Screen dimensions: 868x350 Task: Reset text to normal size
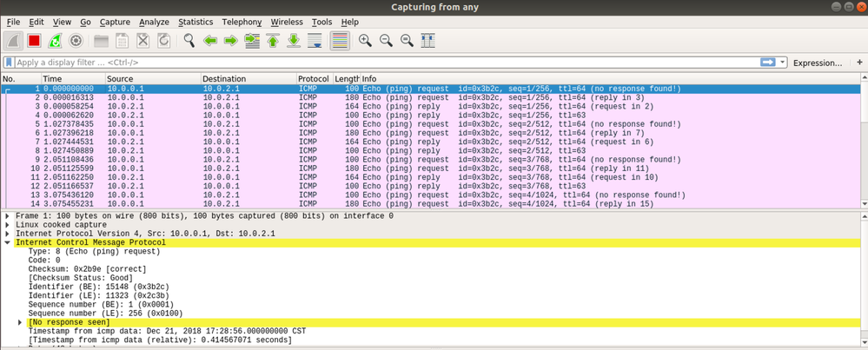click(x=407, y=40)
